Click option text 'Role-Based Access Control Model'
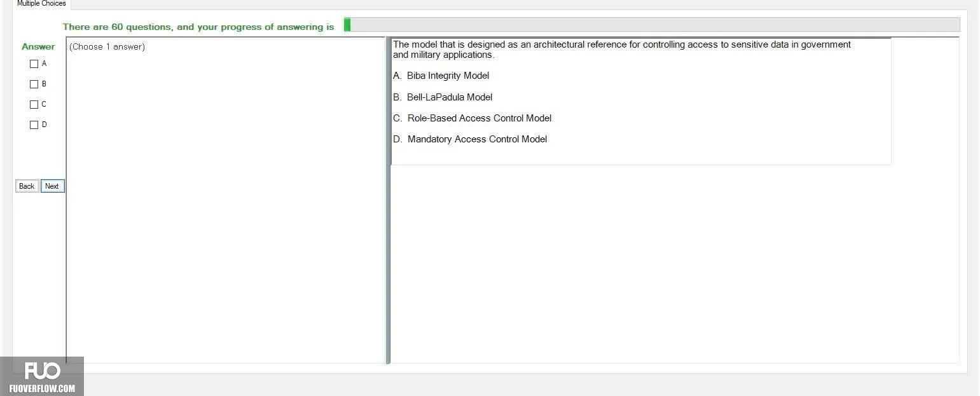This screenshot has width=980, height=396. point(480,118)
